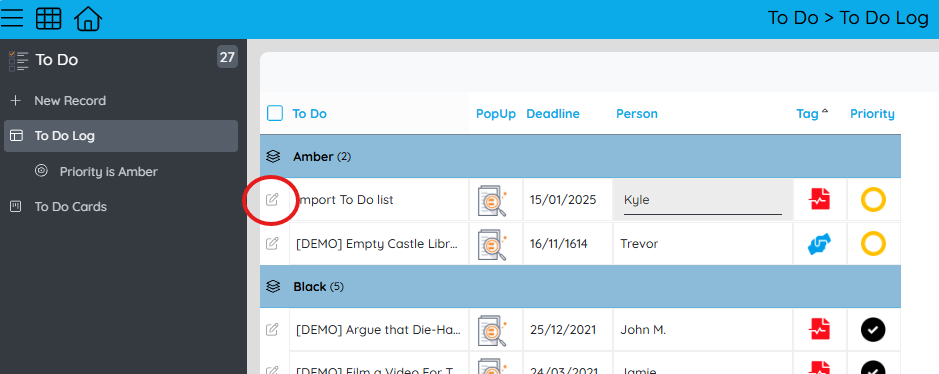Edit the Empty Castle Library record
The height and width of the screenshot is (374, 939).
(x=272, y=244)
